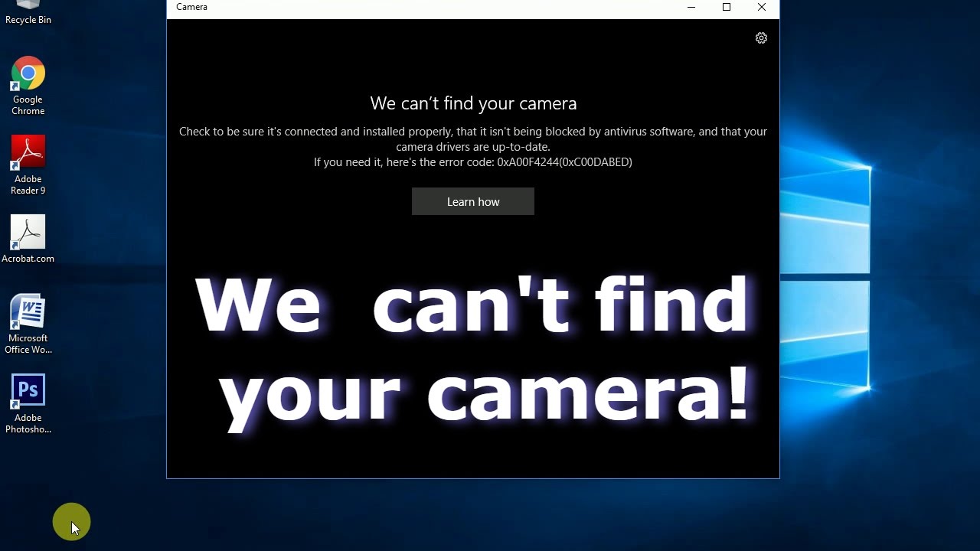
Task: Select the Adobe Photoshop icon label
Action: 28,423
